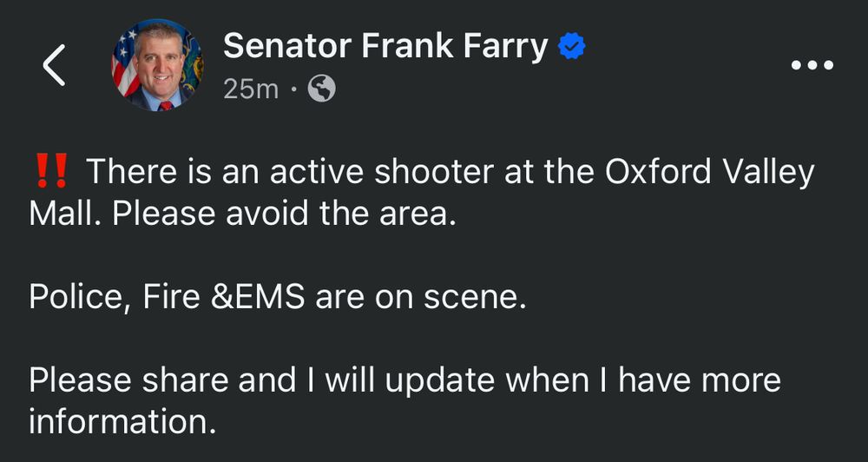Click the 'Please share' text
Viewport: 868px width, 462px height.
[128, 380]
